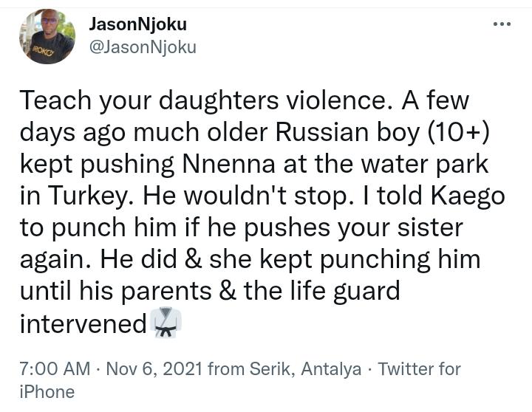Click the Nov 6, 2021 date
The image size is (532, 412).
pos(154,368)
